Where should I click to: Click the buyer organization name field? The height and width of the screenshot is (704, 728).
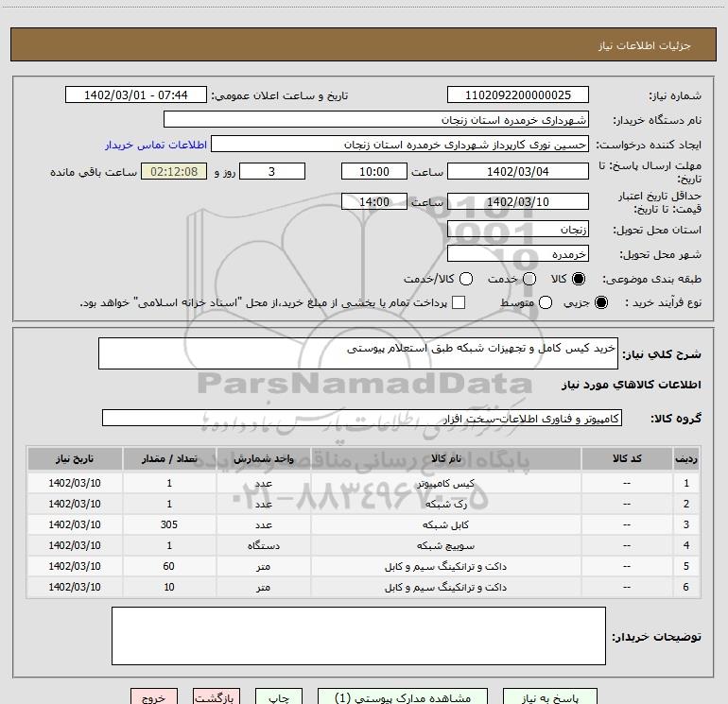tap(376, 119)
